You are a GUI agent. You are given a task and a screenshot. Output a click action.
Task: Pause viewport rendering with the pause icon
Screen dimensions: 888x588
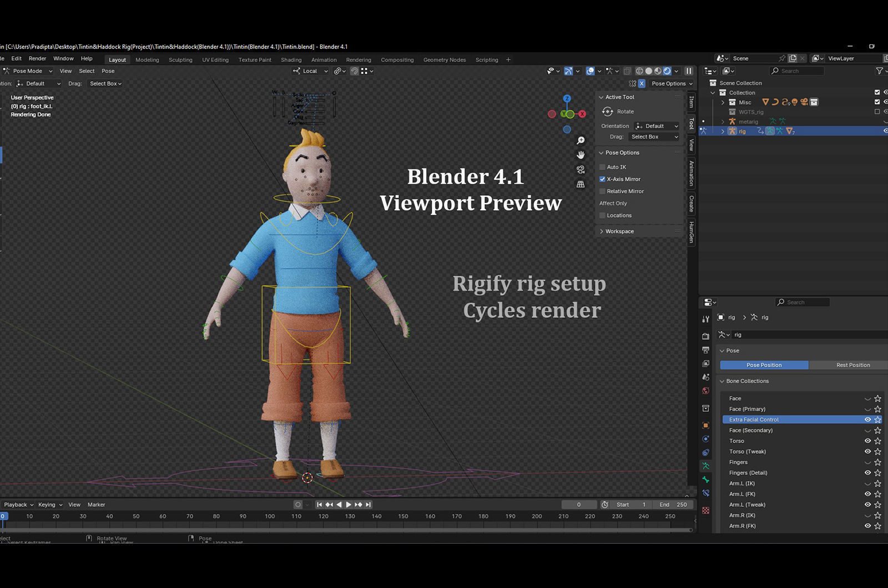[689, 71]
